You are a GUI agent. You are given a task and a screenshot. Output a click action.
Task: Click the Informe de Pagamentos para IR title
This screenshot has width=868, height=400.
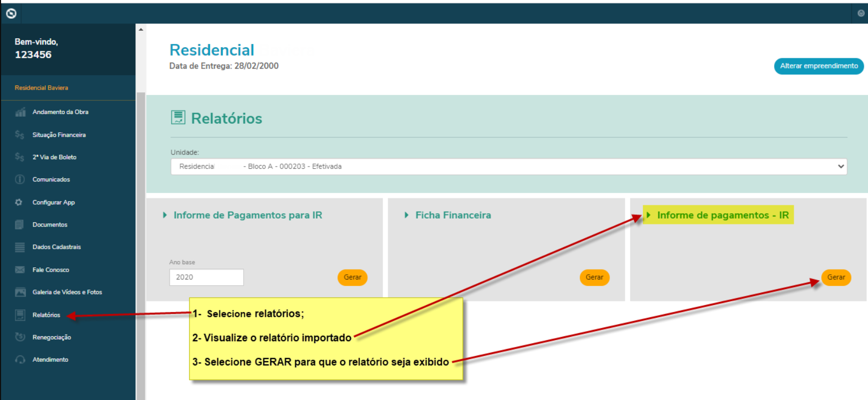(248, 215)
